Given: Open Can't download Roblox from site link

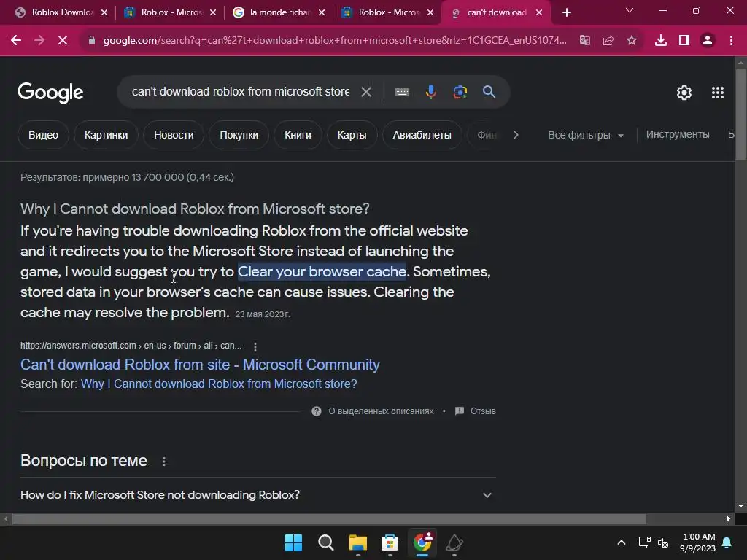Looking at the screenshot, I should click(200, 365).
